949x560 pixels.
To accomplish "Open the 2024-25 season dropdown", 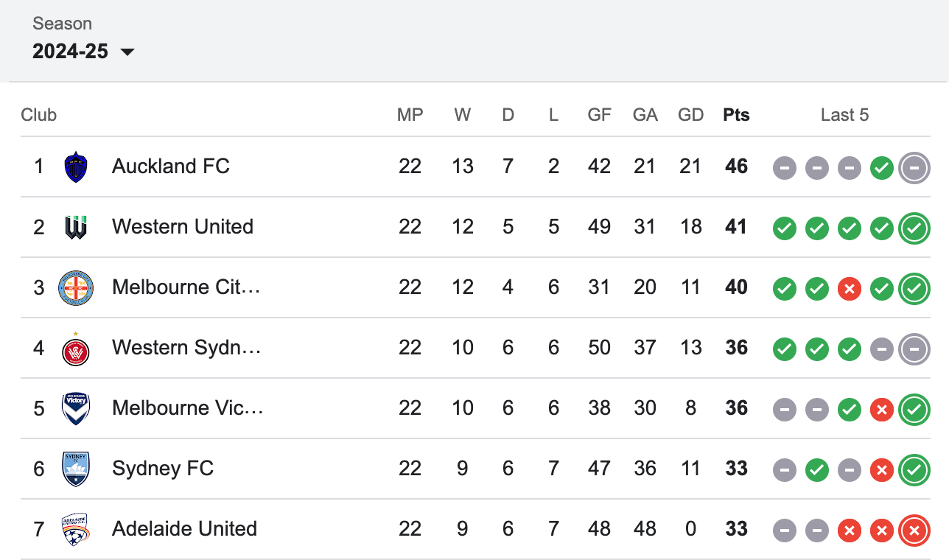I will (x=83, y=52).
